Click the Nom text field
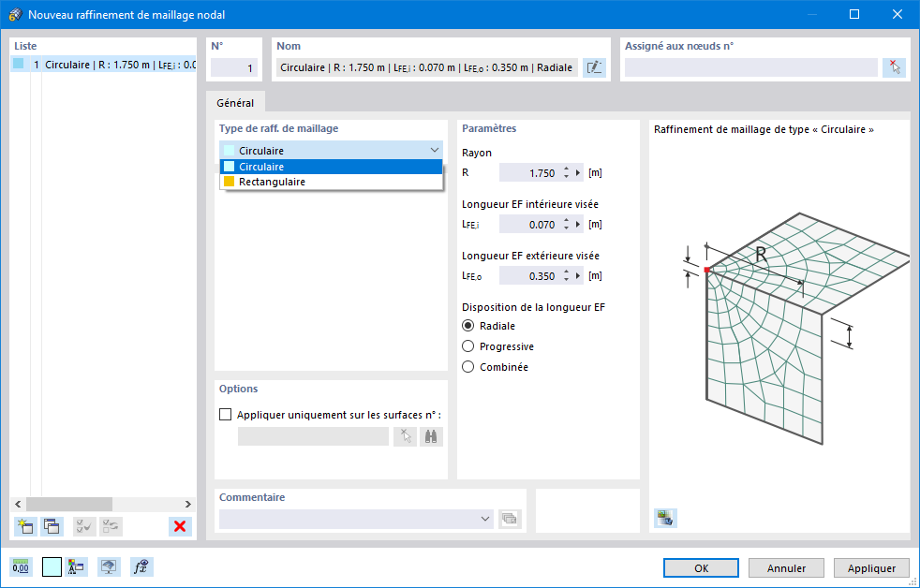Image resolution: width=920 pixels, height=588 pixels. tap(427, 67)
